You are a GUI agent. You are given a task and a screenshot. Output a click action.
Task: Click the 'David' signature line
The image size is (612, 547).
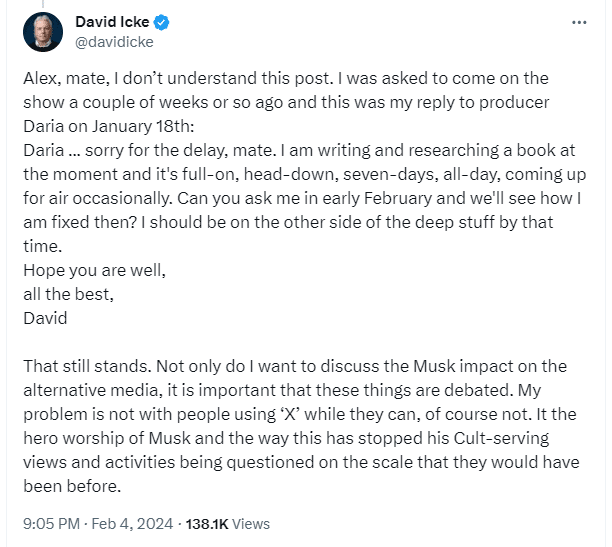[x=45, y=318]
